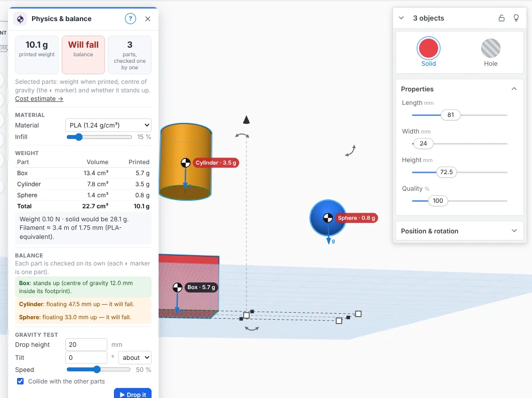The width and height of the screenshot is (532, 398).
Task: Click the diagonal rotation arrow handle near the sphere
Action: 350,151
